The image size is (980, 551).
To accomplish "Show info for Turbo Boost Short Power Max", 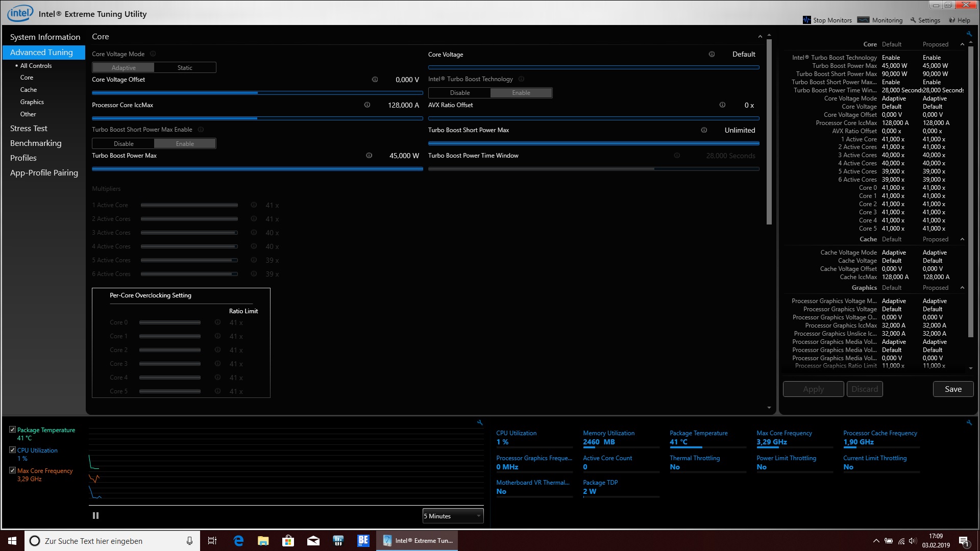I will (704, 130).
